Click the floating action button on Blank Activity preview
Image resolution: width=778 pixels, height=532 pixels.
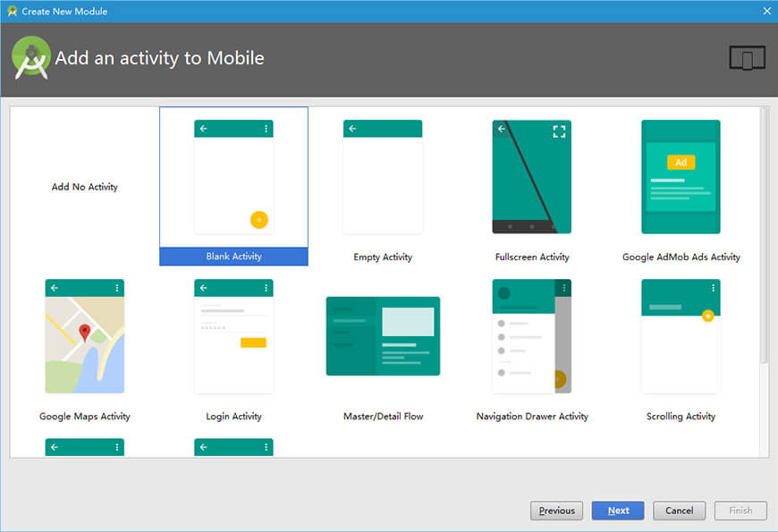[258, 218]
